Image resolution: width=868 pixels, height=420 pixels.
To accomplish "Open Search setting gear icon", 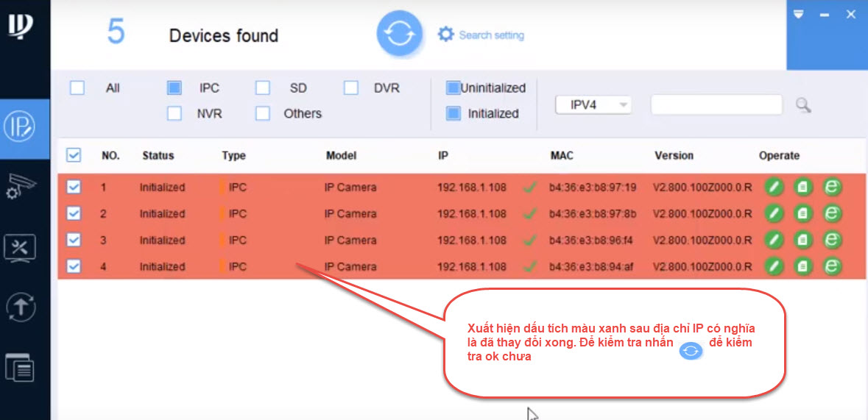I will tap(445, 35).
